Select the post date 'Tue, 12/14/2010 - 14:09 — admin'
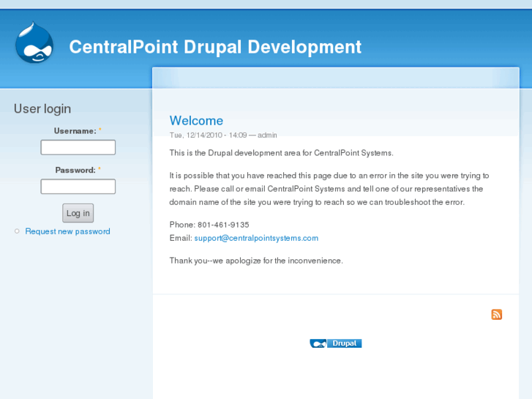This screenshot has width=532, height=399. 223,135
